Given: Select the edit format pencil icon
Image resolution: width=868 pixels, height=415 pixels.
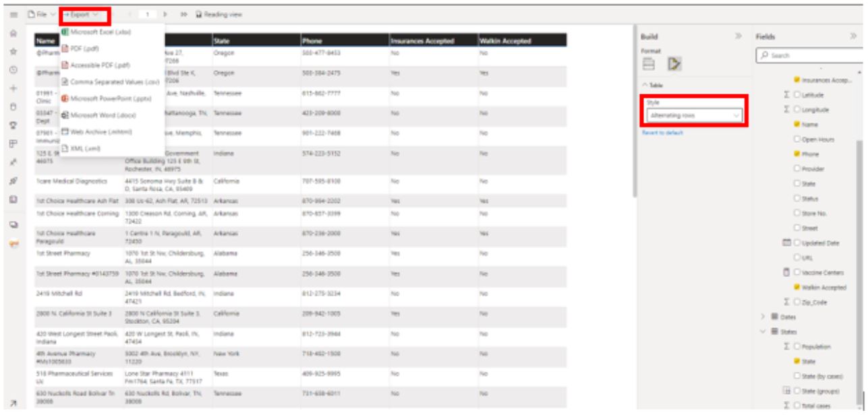Looking at the screenshot, I should click(674, 64).
